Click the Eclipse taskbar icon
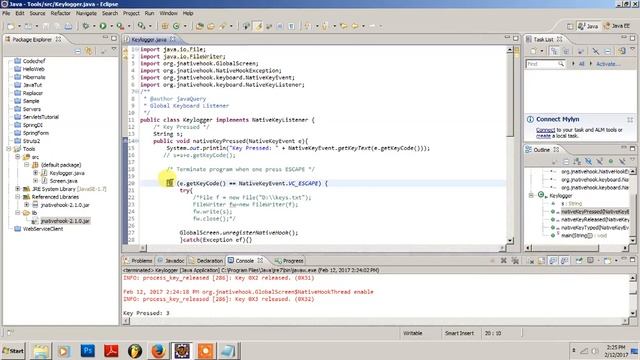 (182, 351)
